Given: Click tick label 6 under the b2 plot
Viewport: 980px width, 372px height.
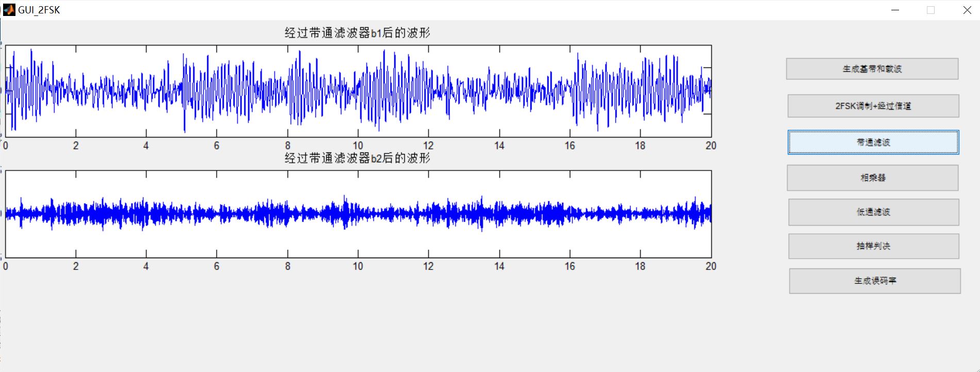Looking at the screenshot, I should tap(217, 266).
